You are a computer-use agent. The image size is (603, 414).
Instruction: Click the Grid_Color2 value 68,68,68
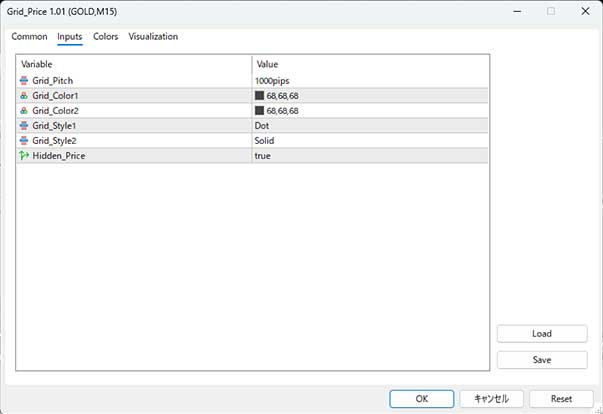tap(282, 111)
